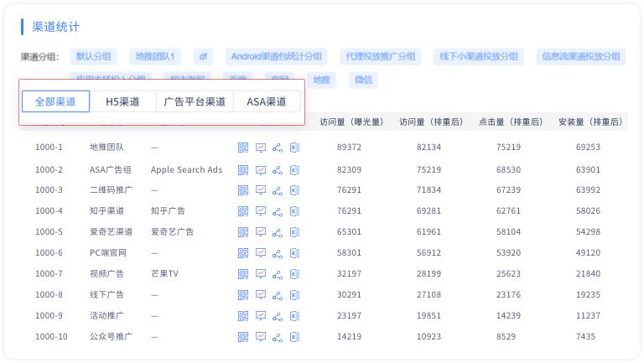644x363 pixels.
Task: Select the 地推团队1 group tag
Action: tap(155, 56)
